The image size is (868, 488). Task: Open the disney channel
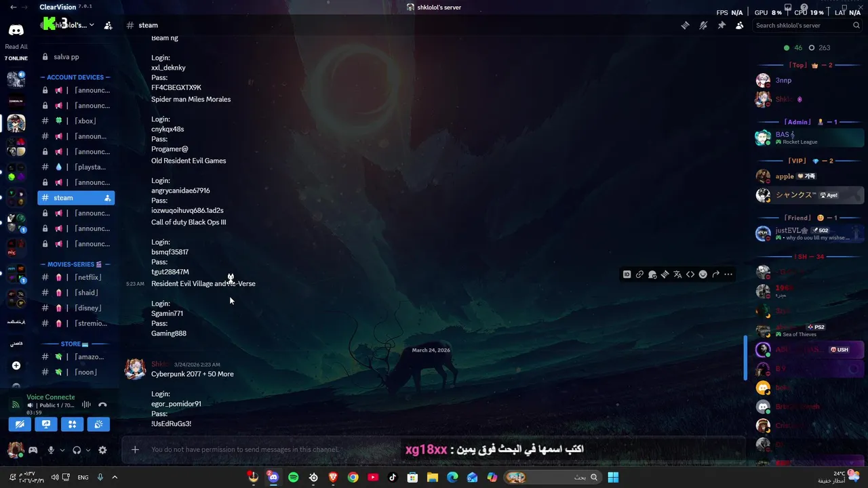pyautogui.click(x=76, y=308)
